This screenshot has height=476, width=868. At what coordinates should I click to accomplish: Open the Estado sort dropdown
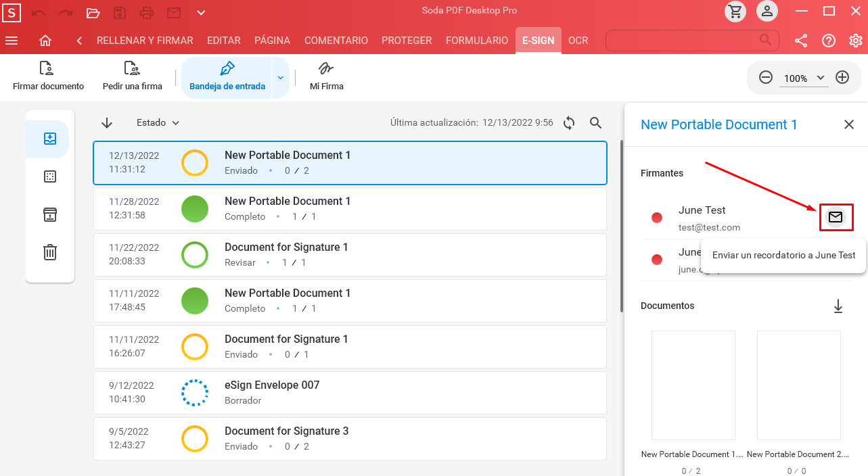pos(158,122)
